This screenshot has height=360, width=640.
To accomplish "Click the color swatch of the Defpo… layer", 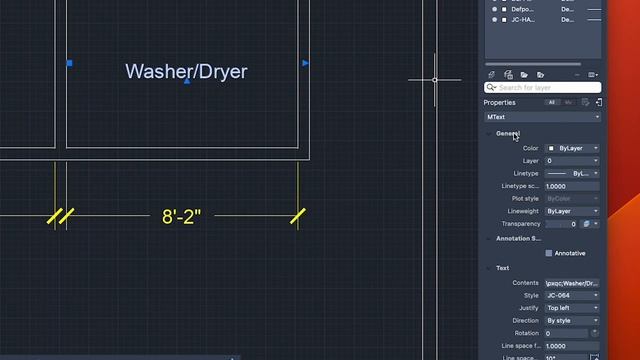I will [x=504, y=9].
